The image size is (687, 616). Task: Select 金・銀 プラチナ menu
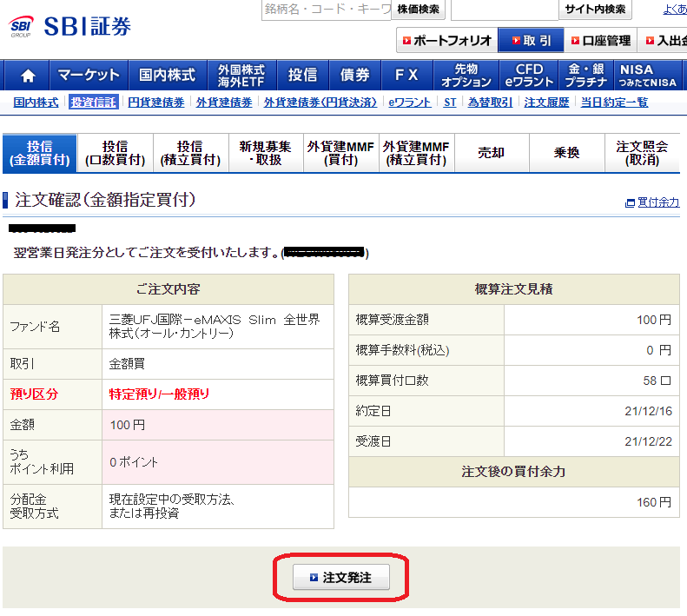click(x=586, y=76)
